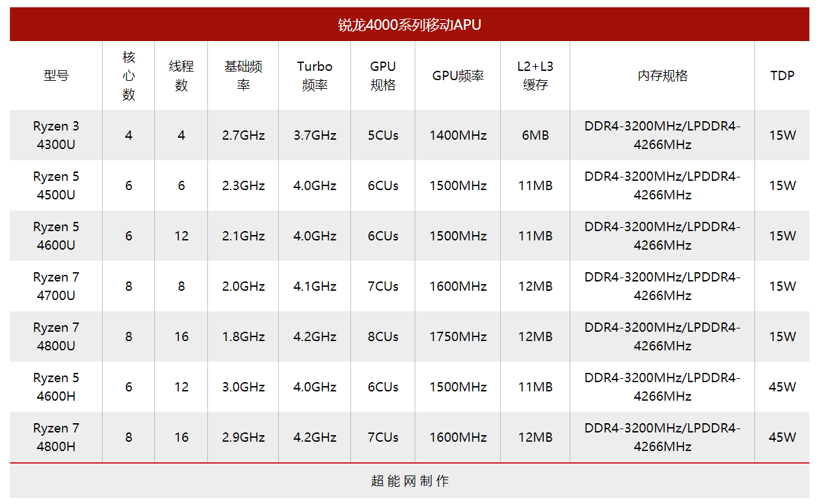This screenshot has width=820, height=504.
Task: Select the 1750MHz GPU frequency value
Action: tap(458, 336)
